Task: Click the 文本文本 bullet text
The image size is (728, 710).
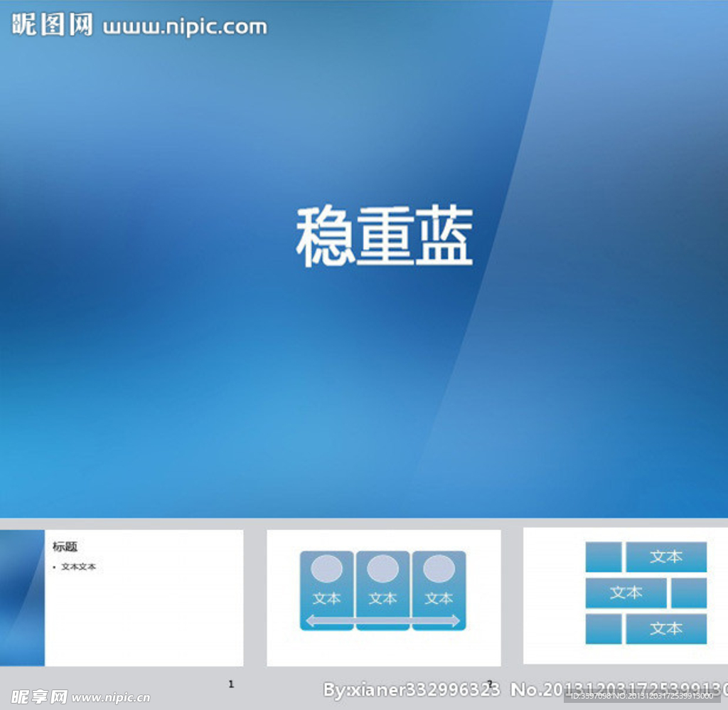Action: click(78, 567)
